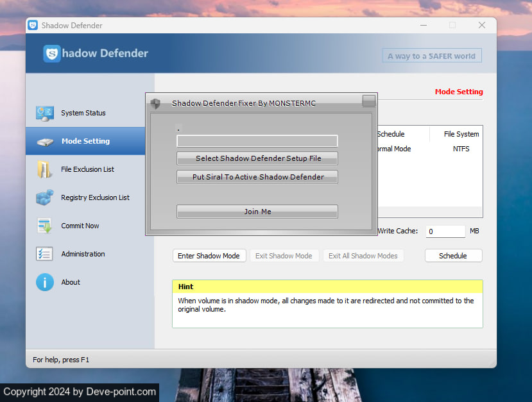Click the Mode Setting drive icon

click(x=45, y=142)
